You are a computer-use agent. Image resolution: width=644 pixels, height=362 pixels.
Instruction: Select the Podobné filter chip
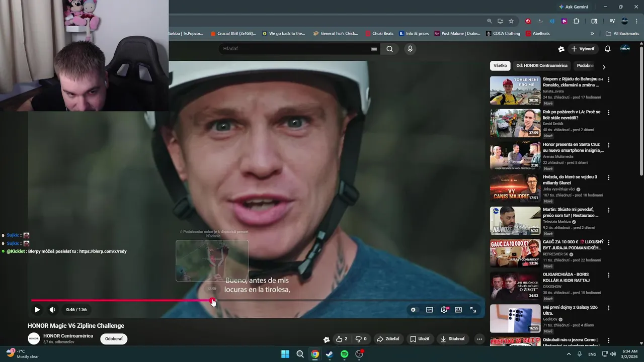(x=585, y=66)
